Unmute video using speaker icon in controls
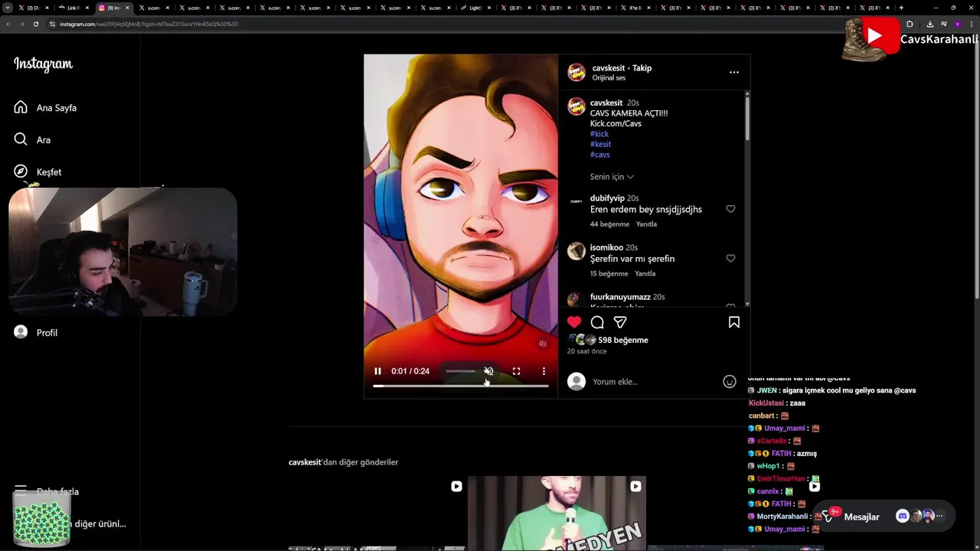Viewport: 980px width, 551px height. pyautogui.click(x=488, y=371)
